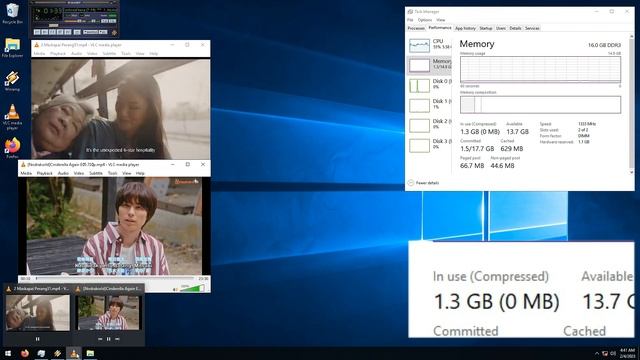
Task: Open View menu in the Cinderella Again VLC window
Action: pos(127,173)
